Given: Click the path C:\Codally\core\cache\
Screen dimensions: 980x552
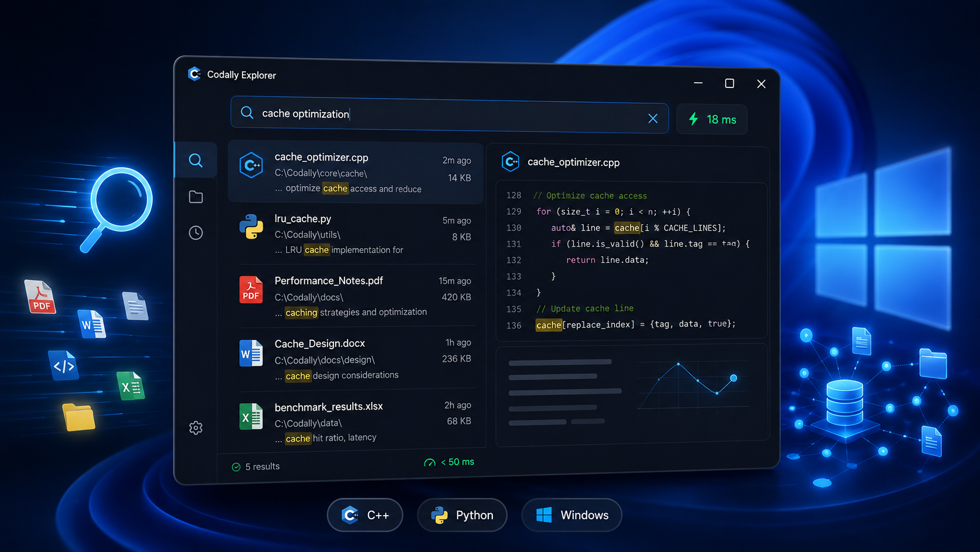Looking at the screenshot, I should click(x=321, y=173).
